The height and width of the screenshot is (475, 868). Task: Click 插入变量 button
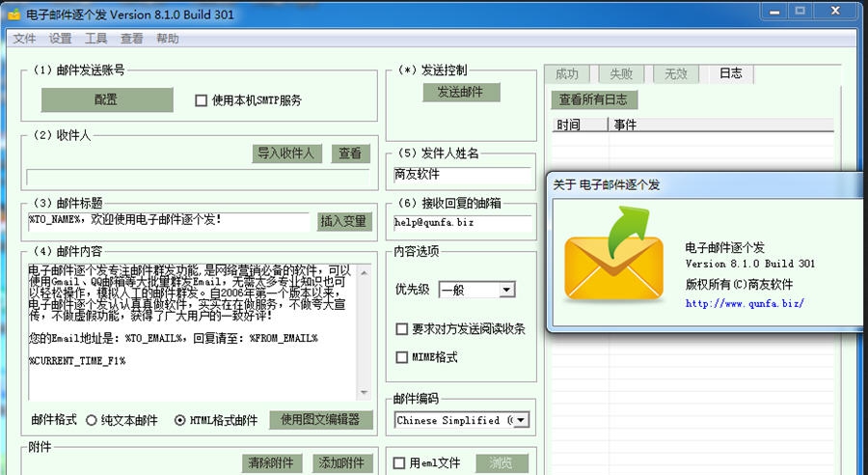point(344,221)
